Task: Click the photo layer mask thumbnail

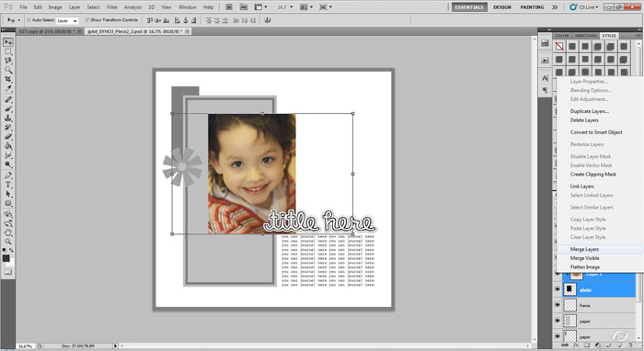Action: pos(569,289)
